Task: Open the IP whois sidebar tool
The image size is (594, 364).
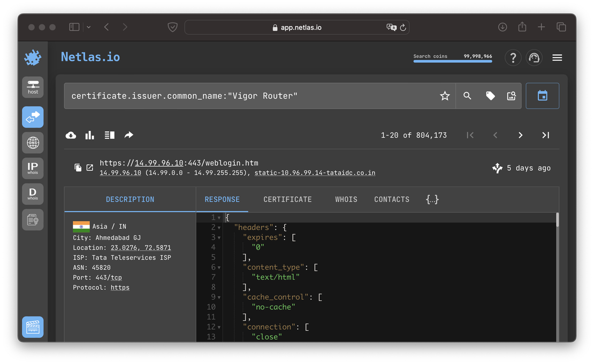Action: (33, 168)
